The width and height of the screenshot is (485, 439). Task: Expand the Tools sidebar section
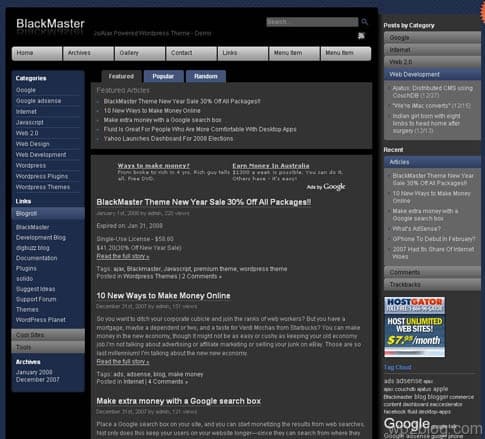[48, 347]
